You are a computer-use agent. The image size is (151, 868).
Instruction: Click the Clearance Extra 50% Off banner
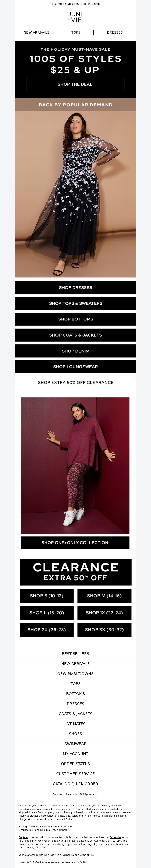point(75,572)
